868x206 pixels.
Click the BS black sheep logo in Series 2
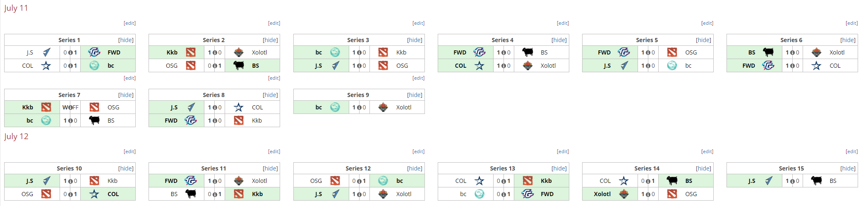click(239, 66)
